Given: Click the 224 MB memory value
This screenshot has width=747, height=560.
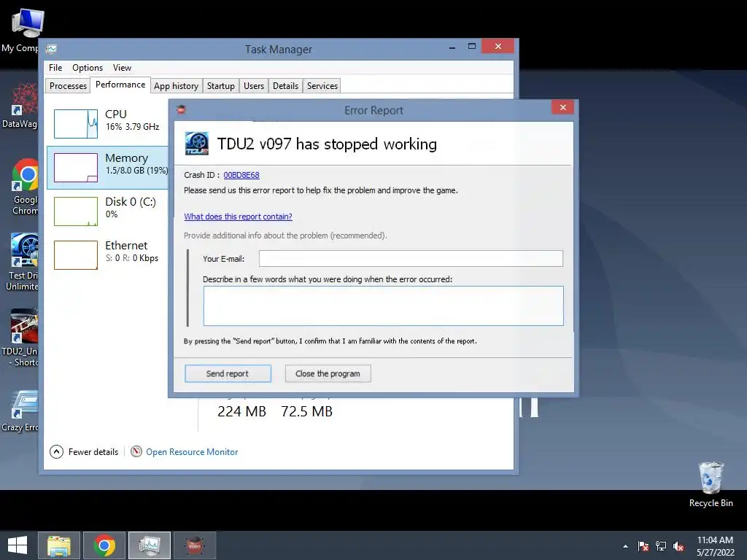Looking at the screenshot, I should click(x=241, y=411).
